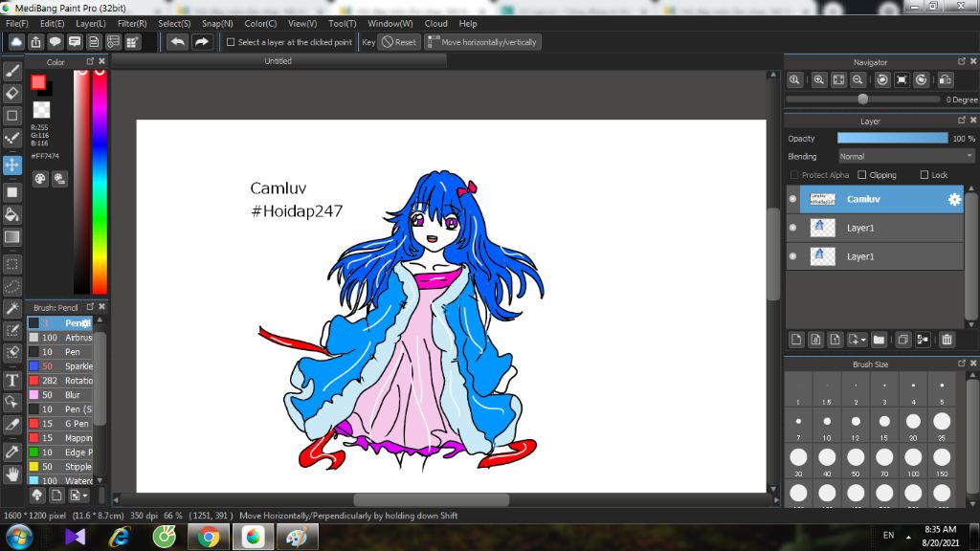The height and width of the screenshot is (551, 980).
Task: Click the Windows Start button
Action: (x=19, y=538)
